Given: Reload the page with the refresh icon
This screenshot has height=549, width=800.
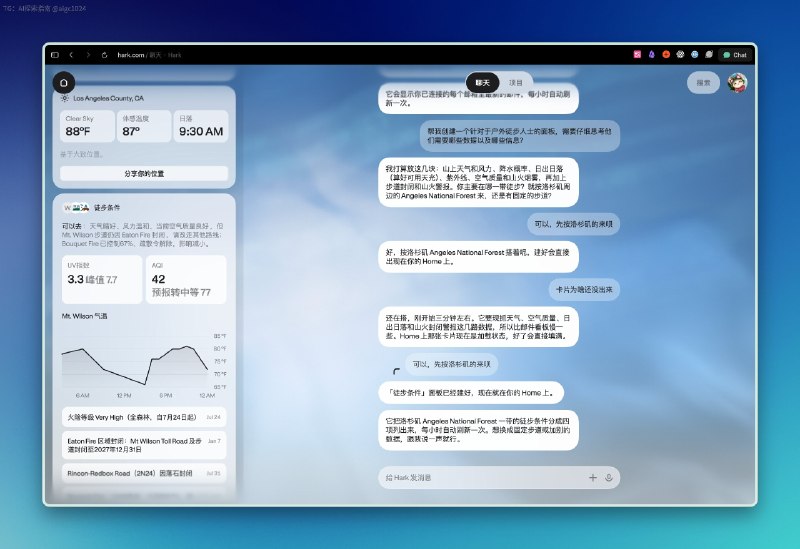Looking at the screenshot, I should click(105, 55).
